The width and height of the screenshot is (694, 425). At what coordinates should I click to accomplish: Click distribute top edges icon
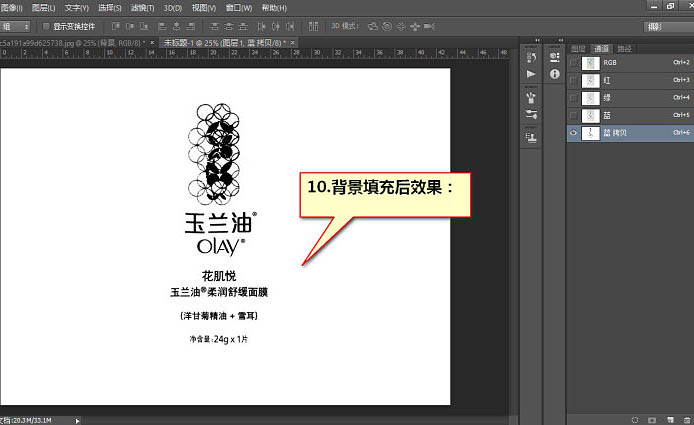pyautogui.click(x=215, y=27)
